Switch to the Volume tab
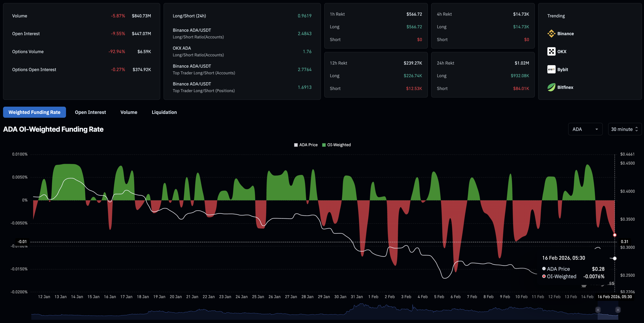 click(129, 112)
